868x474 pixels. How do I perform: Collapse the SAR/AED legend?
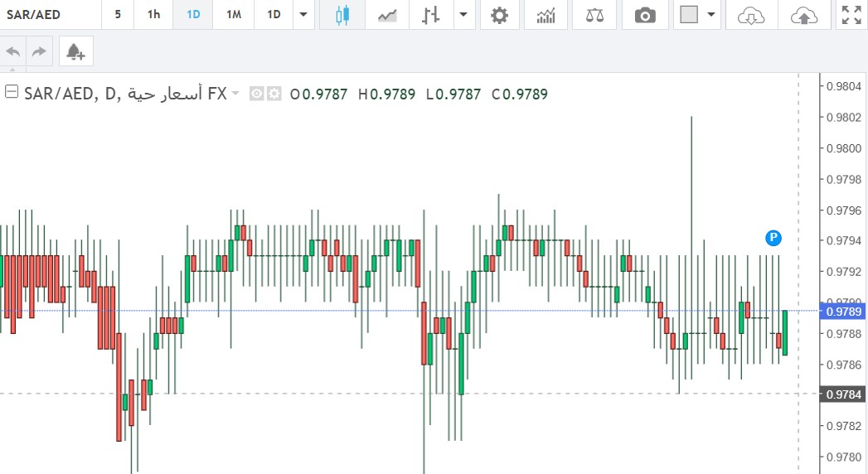(11, 92)
